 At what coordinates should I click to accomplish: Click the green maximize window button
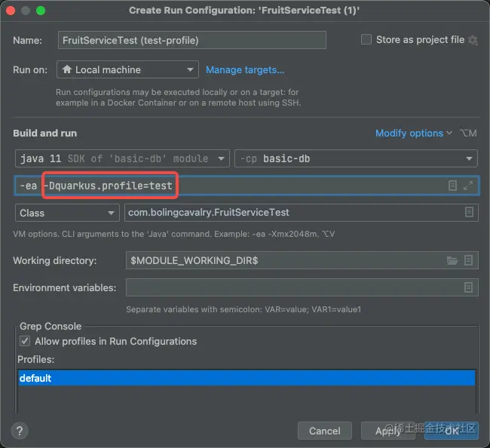point(41,11)
